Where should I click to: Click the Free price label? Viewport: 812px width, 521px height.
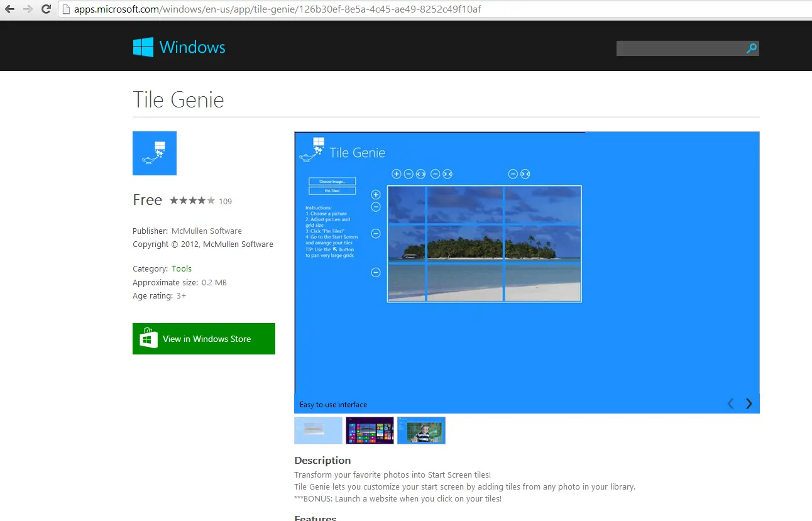pos(148,200)
